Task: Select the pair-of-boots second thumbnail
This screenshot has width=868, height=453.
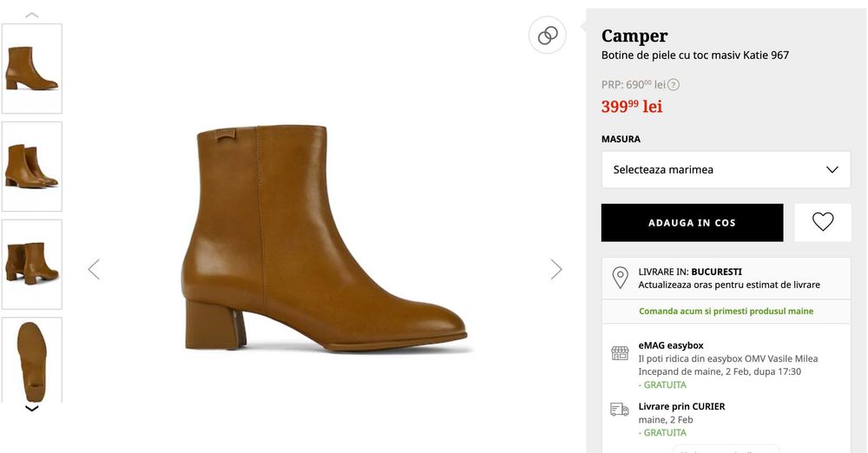Action: pyautogui.click(x=32, y=166)
